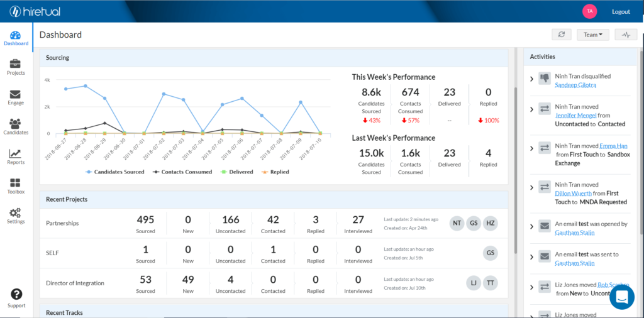644x318 pixels.
Task: Expand the Sandeep Gilotra disqualified activity
Action: coord(531,79)
